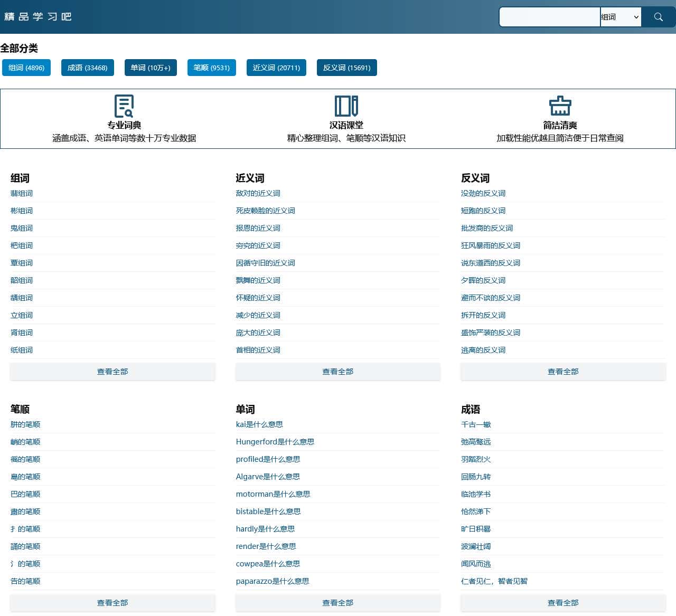The width and height of the screenshot is (676, 616).
Task: Open the 单词 (10万+) category
Action: click(x=151, y=68)
